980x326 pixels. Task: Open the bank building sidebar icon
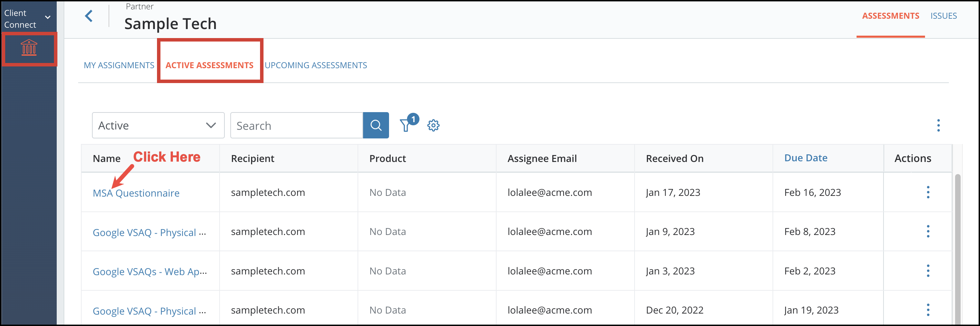(29, 48)
